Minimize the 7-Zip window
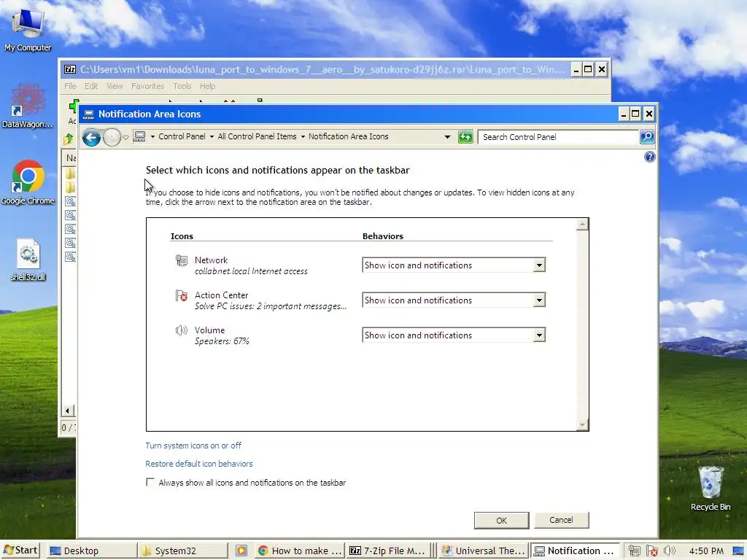Image resolution: width=747 pixels, height=560 pixels. [x=576, y=69]
